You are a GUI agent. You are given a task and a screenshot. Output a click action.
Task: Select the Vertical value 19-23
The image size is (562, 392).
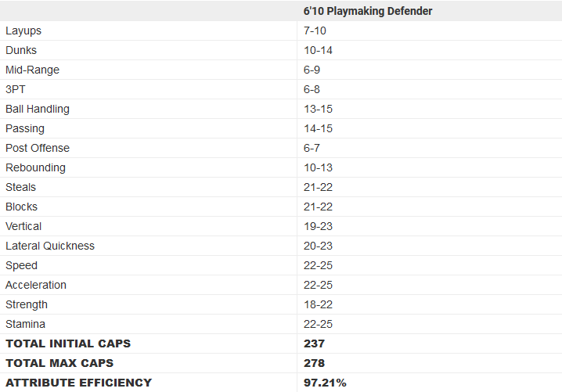(x=319, y=226)
